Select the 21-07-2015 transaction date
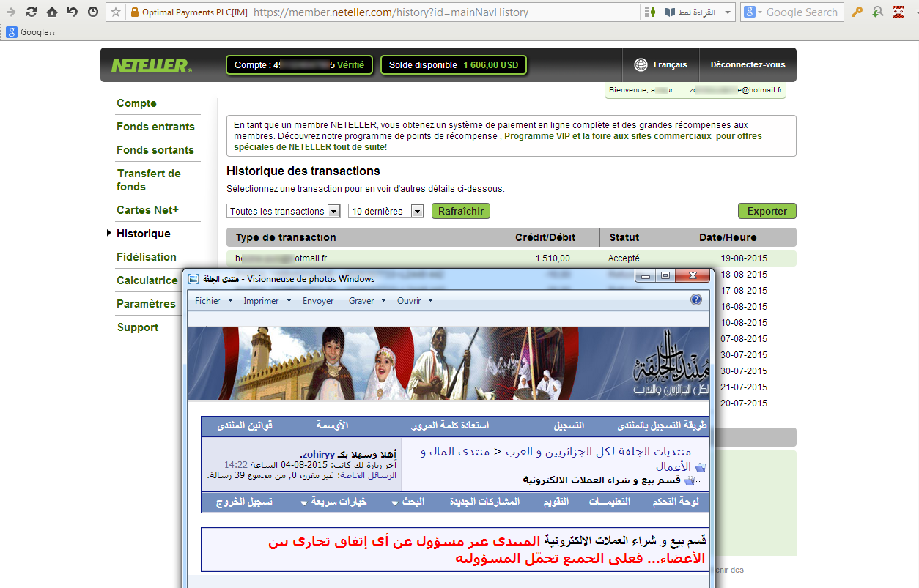Viewport: 919px width, 588px height. click(744, 387)
